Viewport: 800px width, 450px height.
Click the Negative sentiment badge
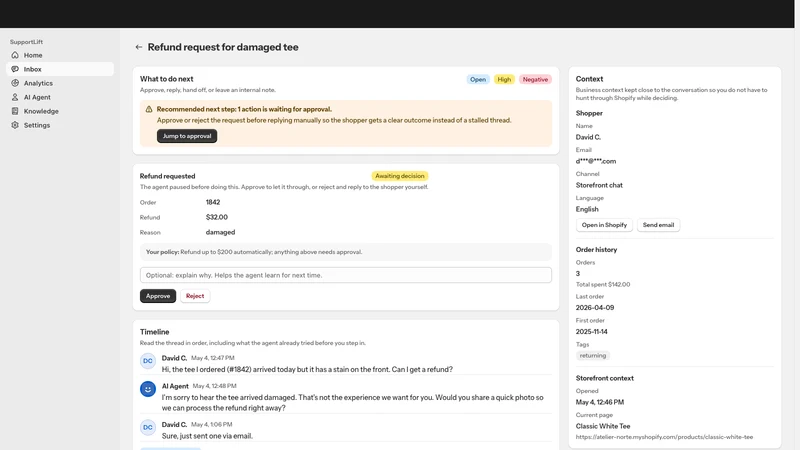point(535,80)
